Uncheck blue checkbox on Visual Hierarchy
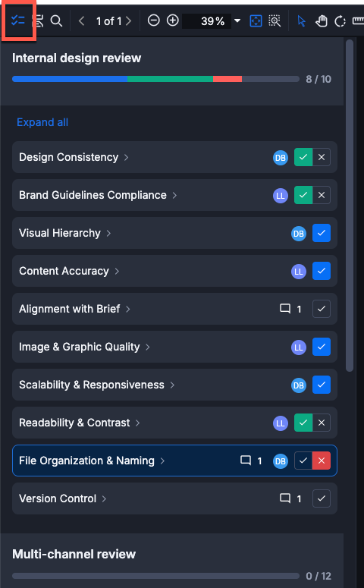Viewport: 364px width, 588px height. pos(322,233)
